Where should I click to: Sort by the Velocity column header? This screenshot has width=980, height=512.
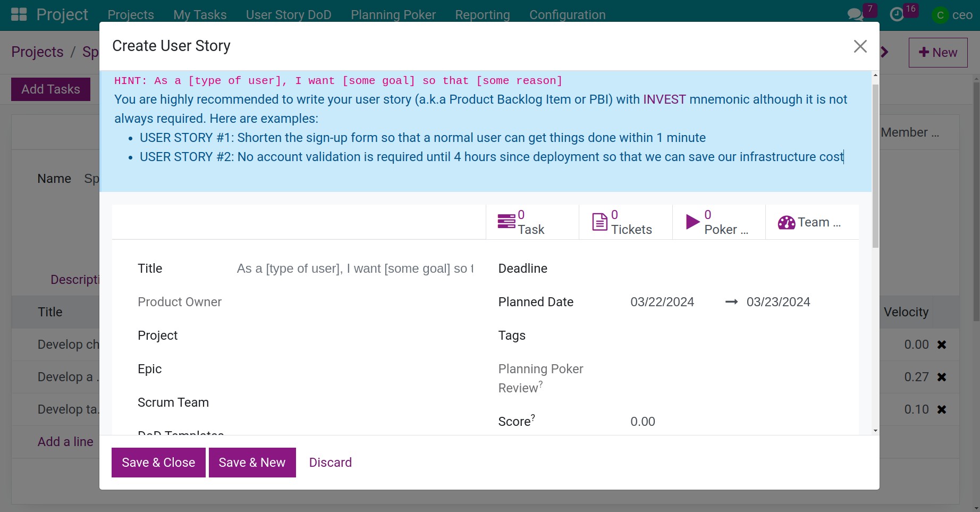(x=906, y=312)
